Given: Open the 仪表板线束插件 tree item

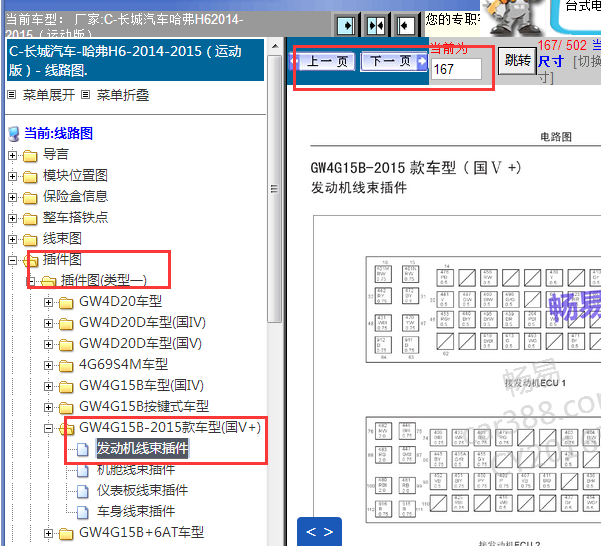Looking at the screenshot, I should [x=142, y=490].
